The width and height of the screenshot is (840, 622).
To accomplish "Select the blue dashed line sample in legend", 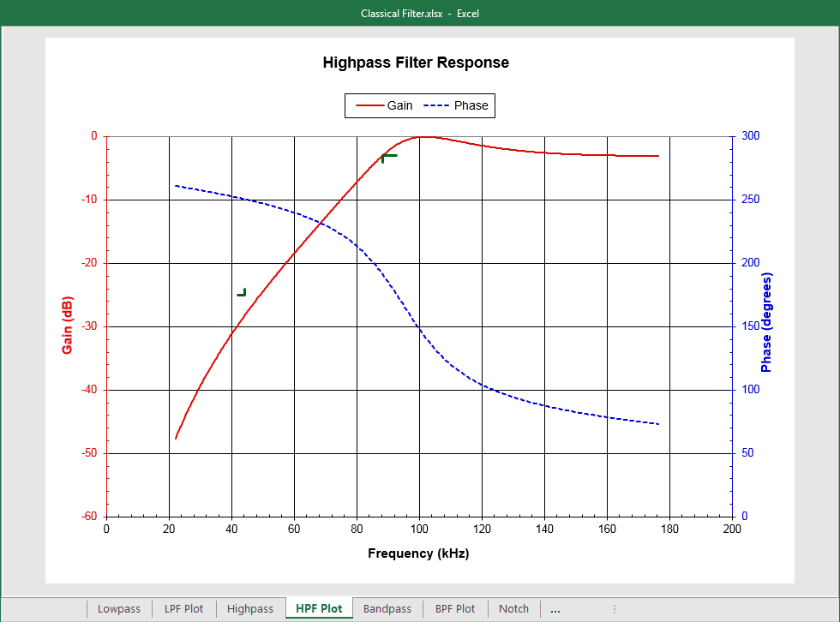I will pyautogui.click(x=436, y=105).
